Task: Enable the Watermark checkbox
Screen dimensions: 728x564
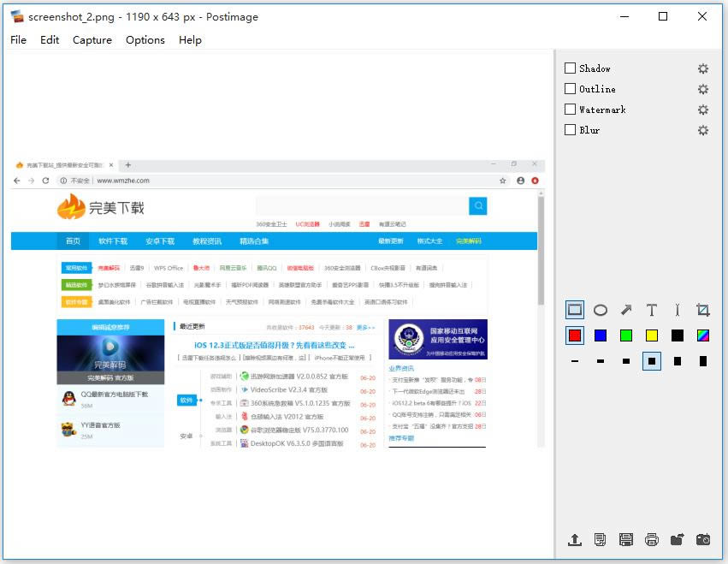Action: pos(570,110)
